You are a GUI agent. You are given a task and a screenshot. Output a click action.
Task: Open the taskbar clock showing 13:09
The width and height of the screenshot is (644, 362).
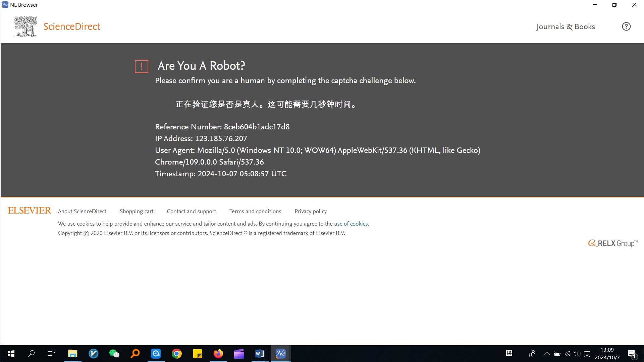(x=607, y=354)
